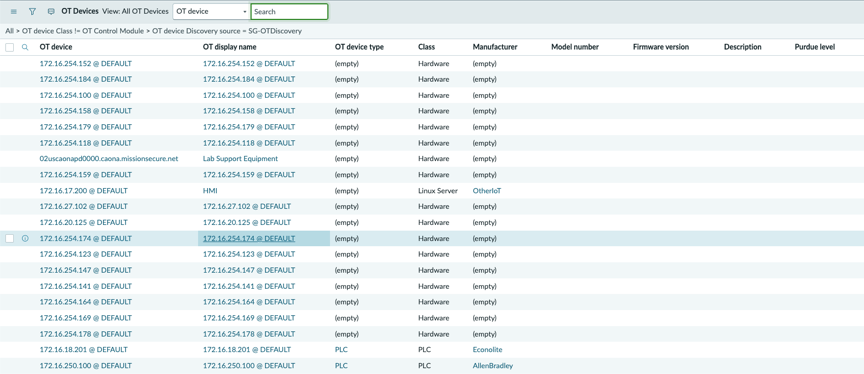Image resolution: width=864 pixels, height=374 pixels.
Task: Sort by Description column header
Action: tap(742, 47)
